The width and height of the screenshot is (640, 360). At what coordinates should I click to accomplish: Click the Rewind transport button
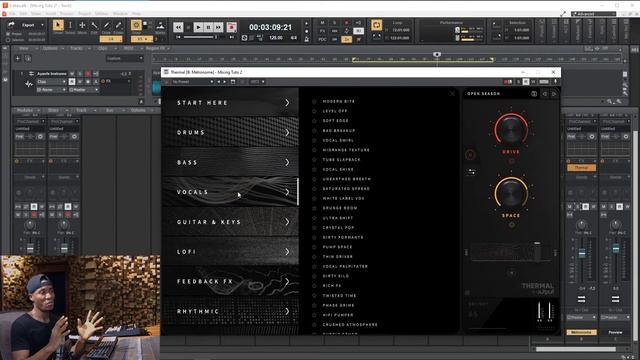(178, 27)
